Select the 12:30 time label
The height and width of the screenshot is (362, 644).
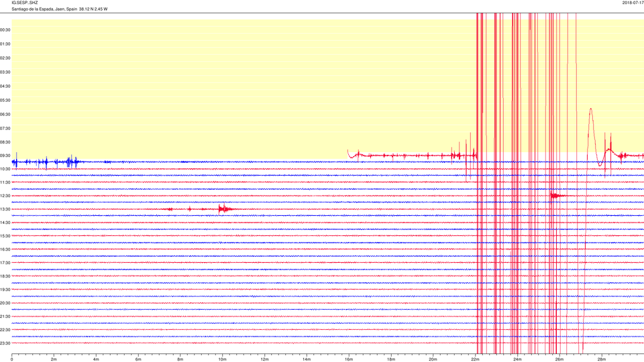coord(5,196)
